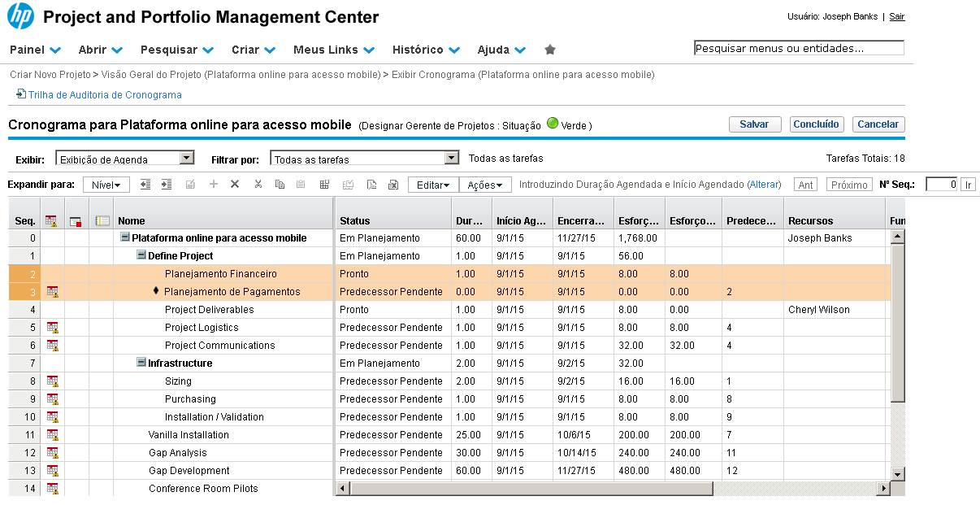980x505 pixels.
Task: Open Trilha de Auditoria de Cronograma link
Action: pyautogui.click(x=105, y=95)
